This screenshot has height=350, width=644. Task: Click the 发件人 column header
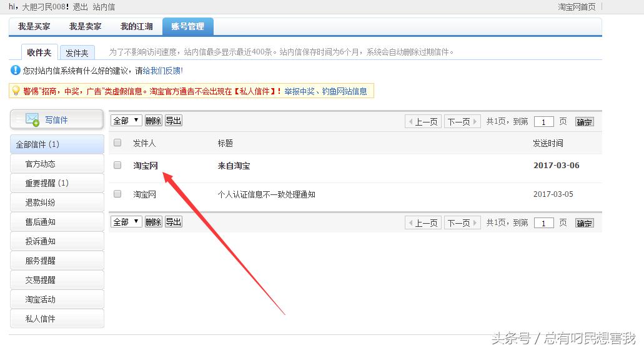pyautogui.click(x=144, y=143)
